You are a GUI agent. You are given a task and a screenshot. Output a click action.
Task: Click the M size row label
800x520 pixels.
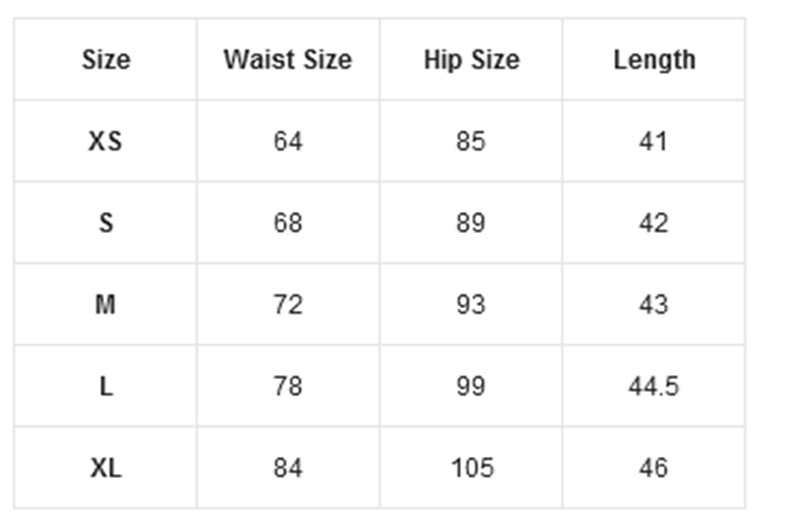click(x=106, y=305)
